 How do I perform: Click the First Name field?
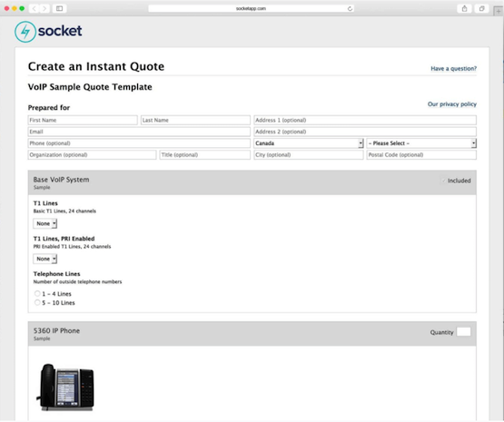(83, 120)
